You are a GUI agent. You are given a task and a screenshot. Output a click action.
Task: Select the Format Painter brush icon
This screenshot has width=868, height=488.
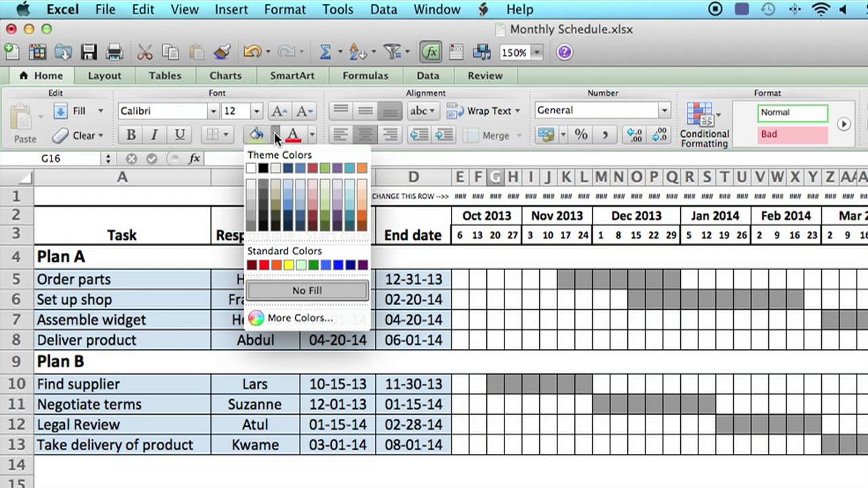pyautogui.click(x=222, y=52)
